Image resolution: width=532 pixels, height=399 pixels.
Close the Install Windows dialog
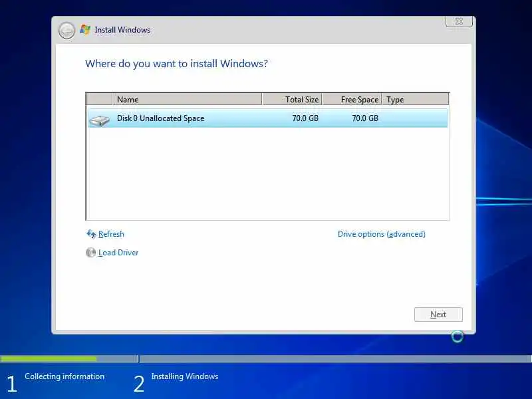[459, 21]
